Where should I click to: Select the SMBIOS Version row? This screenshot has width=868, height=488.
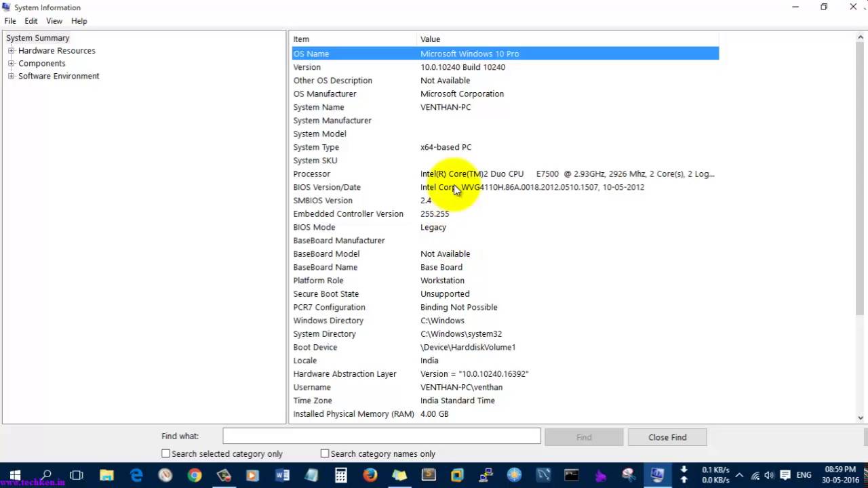click(x=505, y=201)
